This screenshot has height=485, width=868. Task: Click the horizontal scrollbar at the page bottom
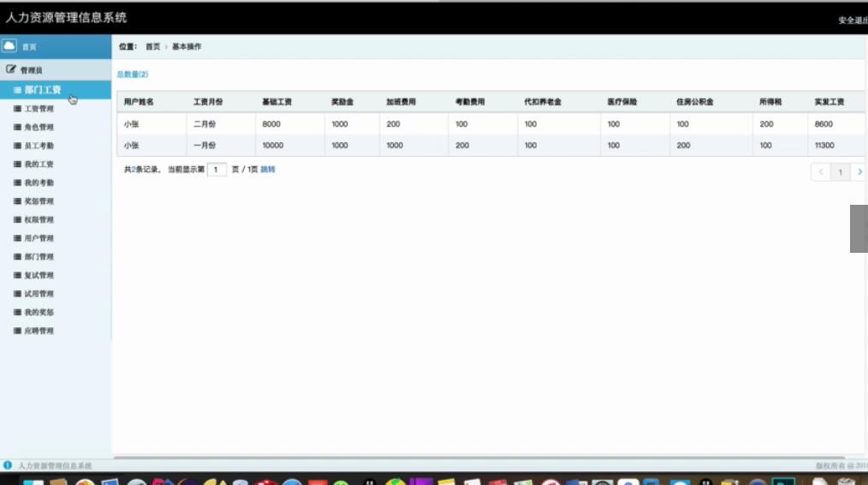point(479,458)
